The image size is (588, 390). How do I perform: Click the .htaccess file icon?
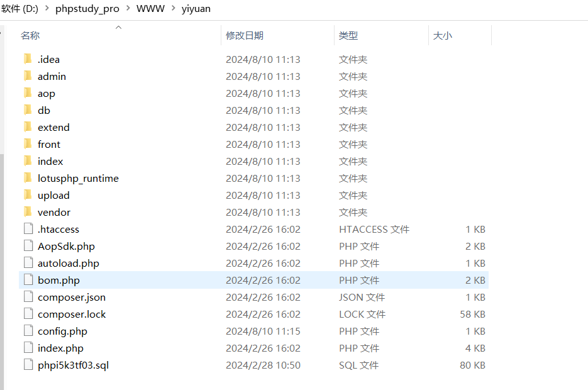click(x=28, y=228)
